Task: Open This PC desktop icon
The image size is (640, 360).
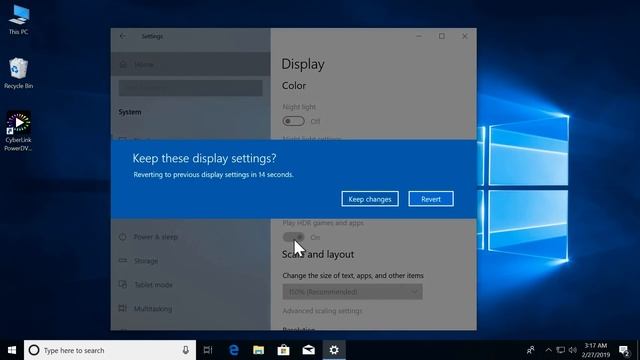Action: [19, 20]
